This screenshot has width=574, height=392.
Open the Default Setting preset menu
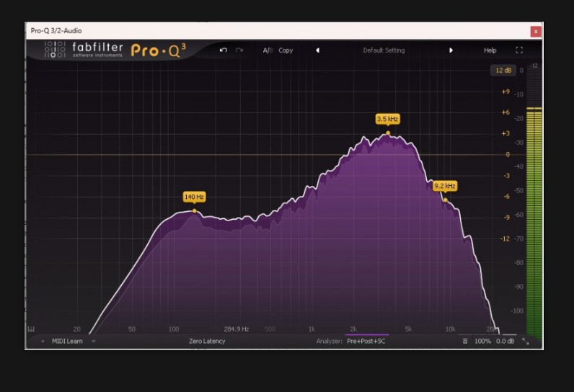(x=384, y=50)
